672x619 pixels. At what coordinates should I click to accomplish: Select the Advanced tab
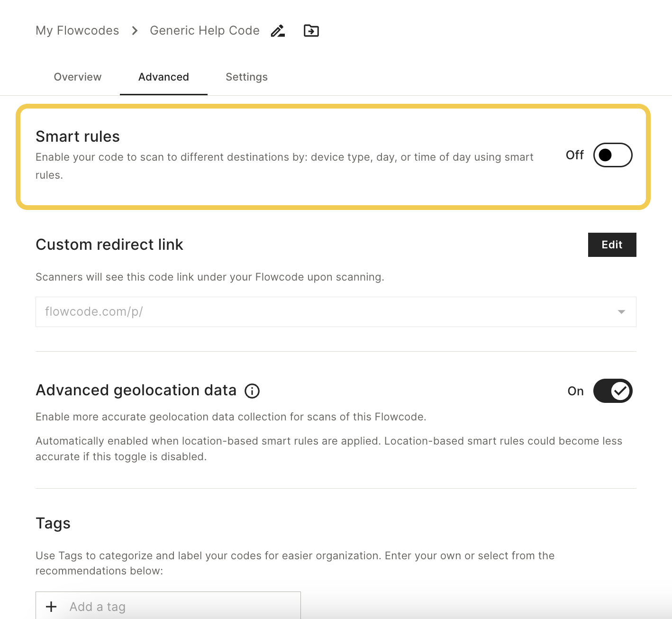coord(163,77)
